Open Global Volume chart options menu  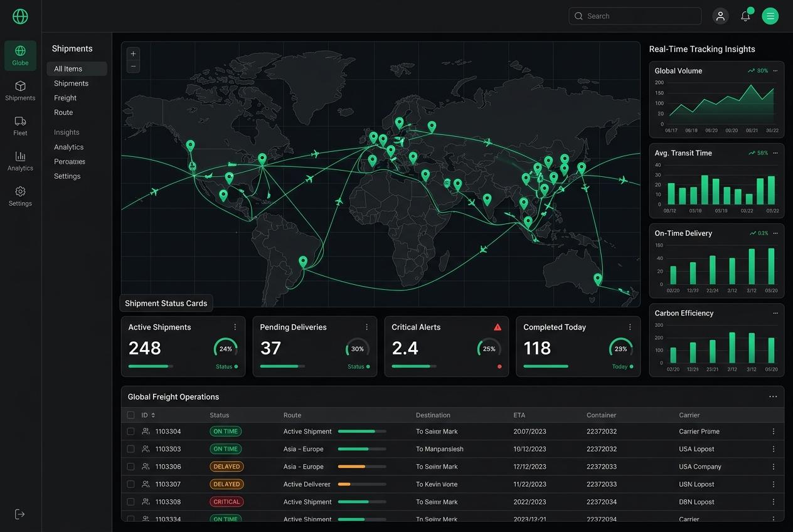[x=775, y=71]
